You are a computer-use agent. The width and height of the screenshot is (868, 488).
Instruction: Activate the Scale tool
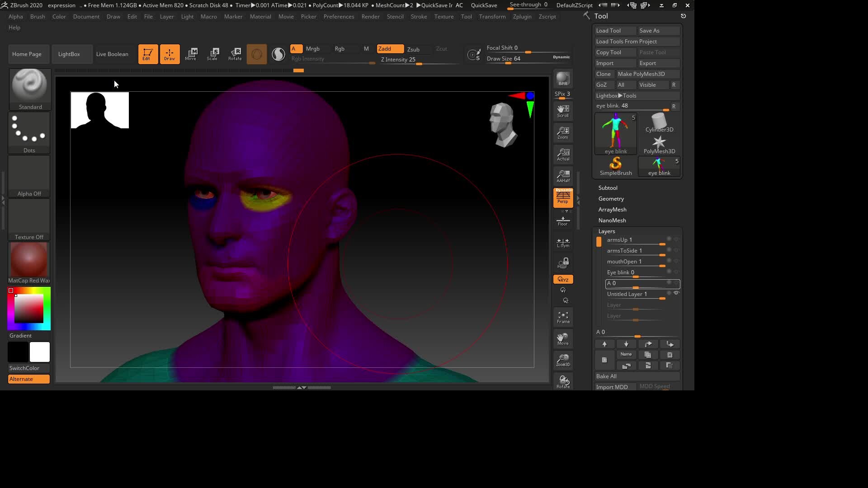(213, 54)
